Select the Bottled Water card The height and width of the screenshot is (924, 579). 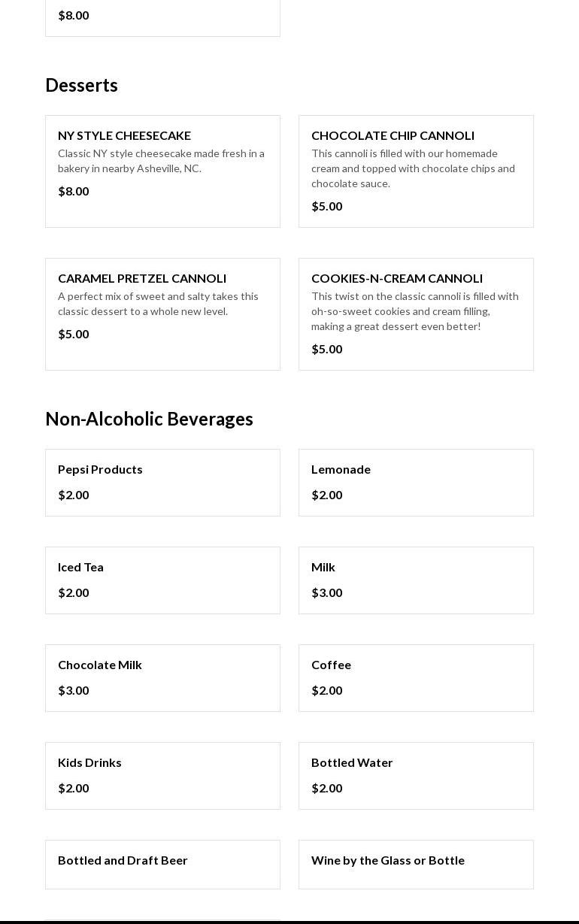coord(416,776)
